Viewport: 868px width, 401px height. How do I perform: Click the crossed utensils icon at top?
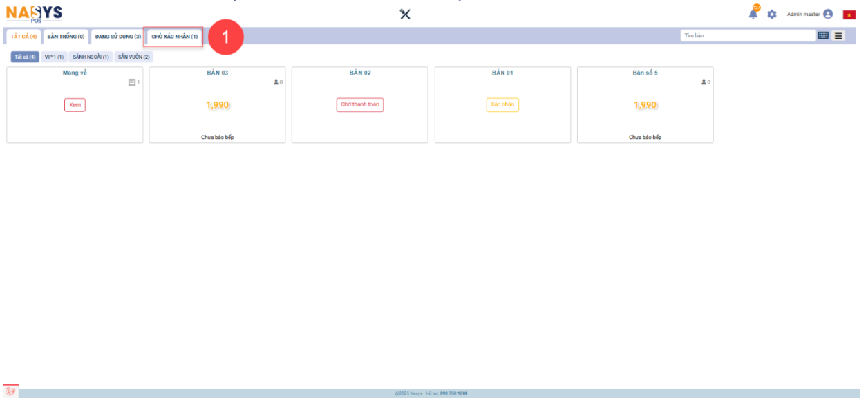(x=405, y=15)
